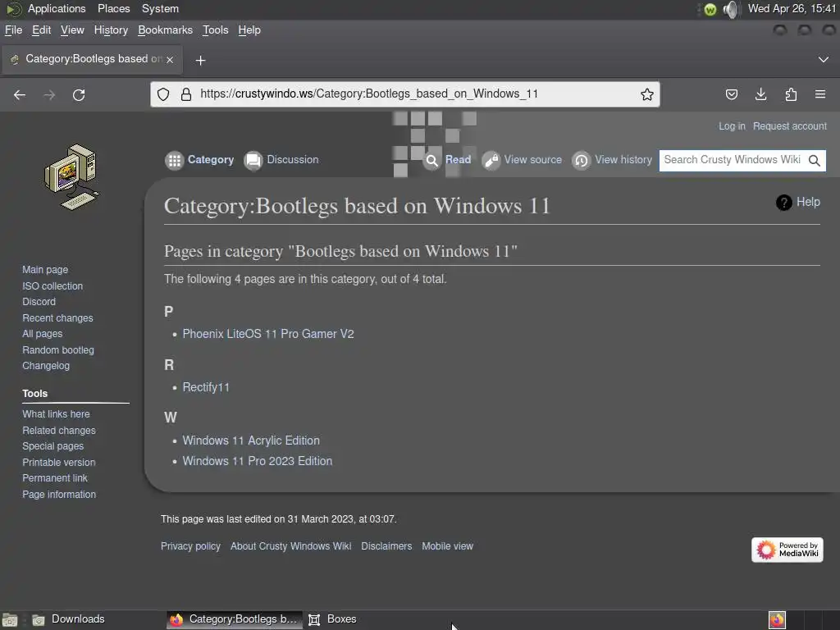Click the Log in link
840x630 pixels.
[732, 126]
